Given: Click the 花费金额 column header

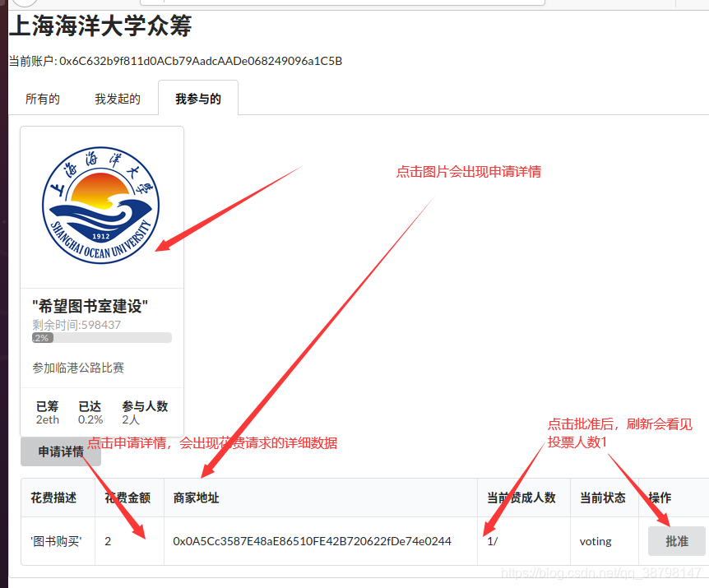Looking at the screenshot, I should tap(127, 498).
